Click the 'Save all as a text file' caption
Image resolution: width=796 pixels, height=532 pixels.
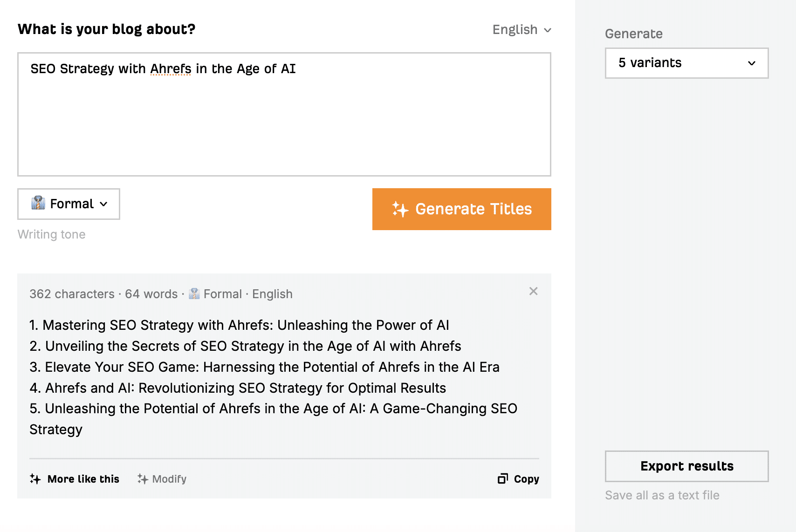click(662, 495)
